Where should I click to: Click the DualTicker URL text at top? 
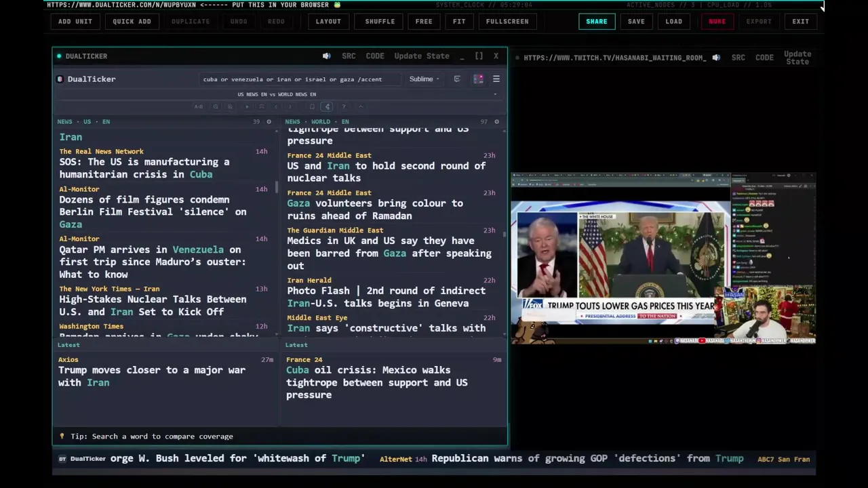click(121, 5)
